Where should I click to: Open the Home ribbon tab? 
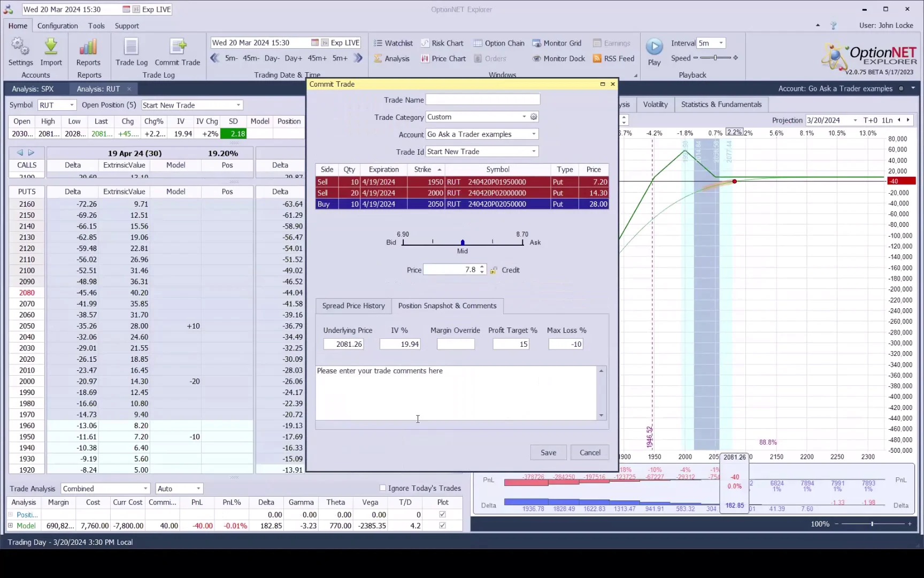tap(18, 26)
